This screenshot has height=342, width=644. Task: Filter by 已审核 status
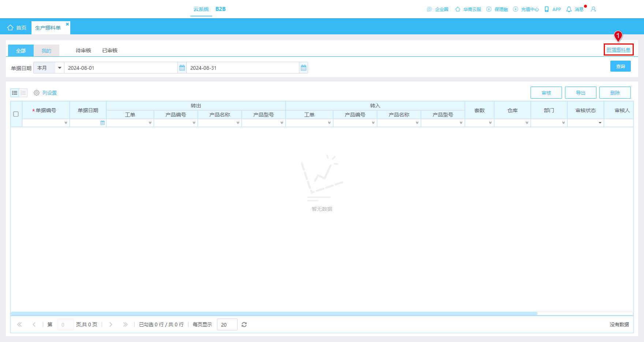tap(110, 50)
